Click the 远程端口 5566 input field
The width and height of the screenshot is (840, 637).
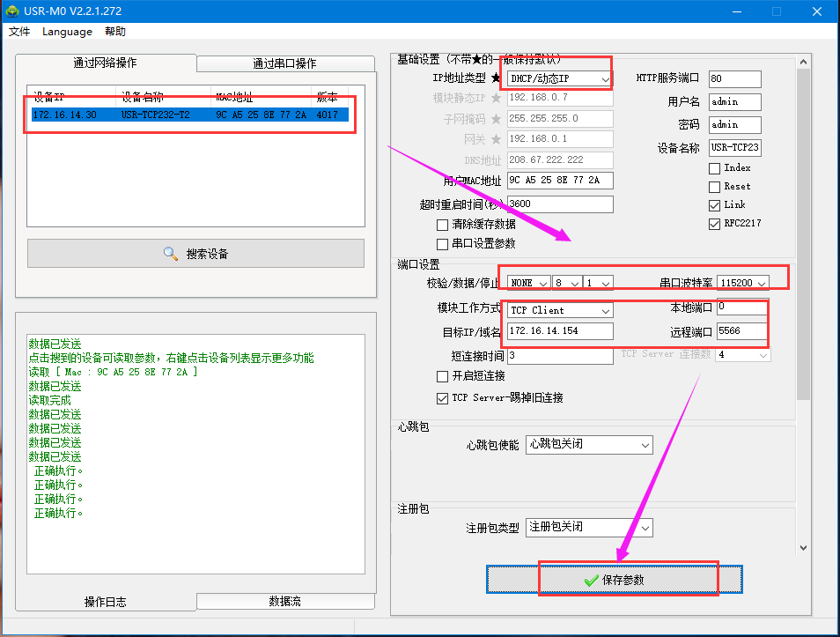[x=741, y=331]
